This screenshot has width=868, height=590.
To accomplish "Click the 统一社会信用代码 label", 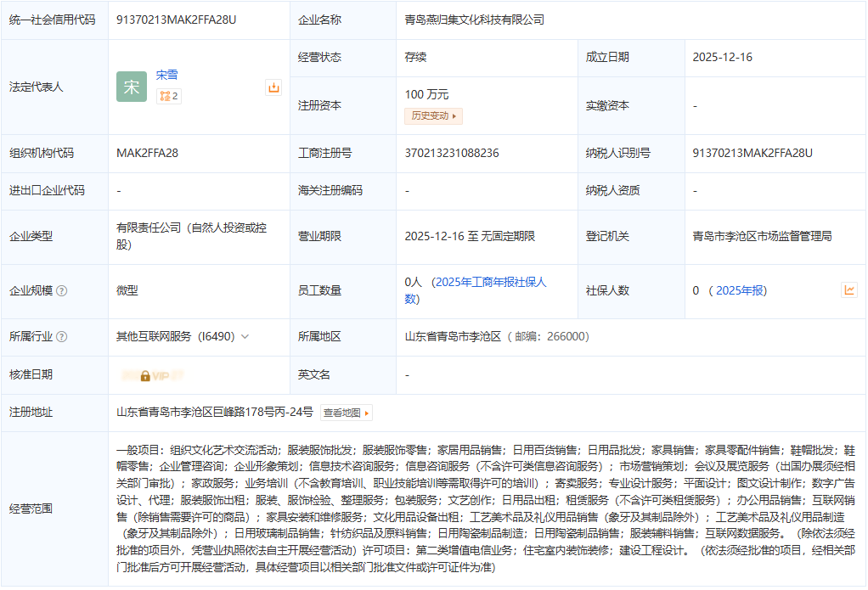I will pos(52,20).
